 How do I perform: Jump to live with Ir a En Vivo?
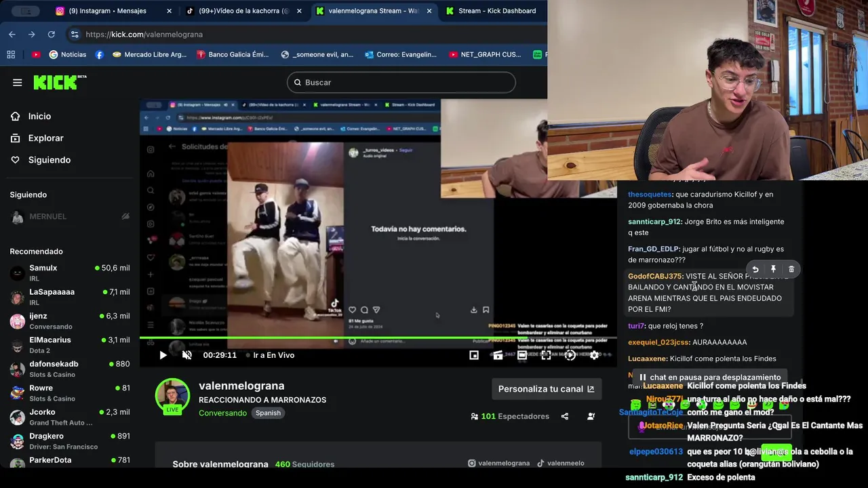(270, 355)
